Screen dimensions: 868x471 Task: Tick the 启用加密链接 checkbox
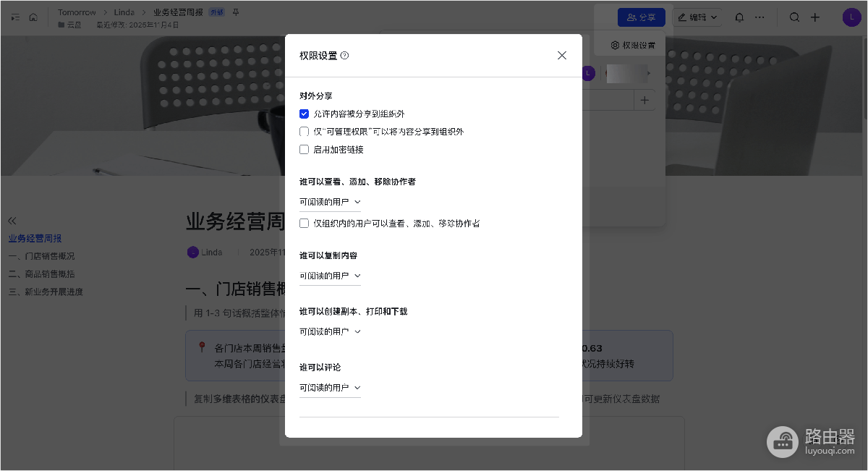pyautogui.click(x=305, y=150)
